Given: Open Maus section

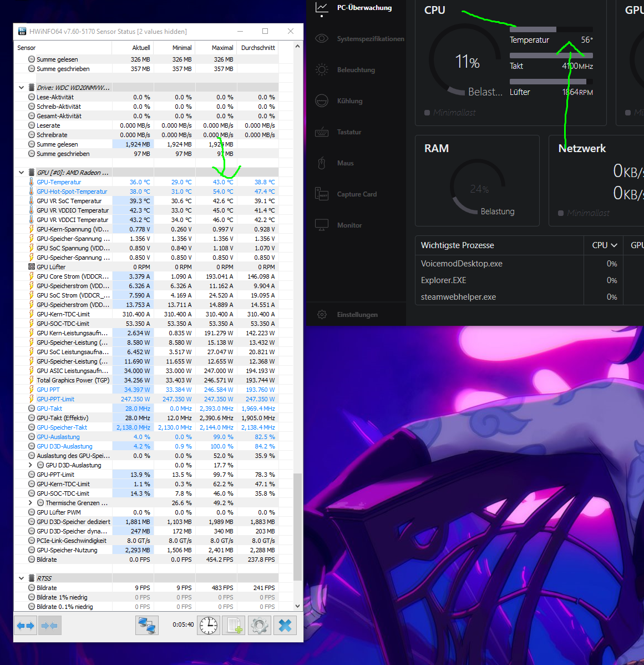Looking at the screenshot, I should coord(346,163).
